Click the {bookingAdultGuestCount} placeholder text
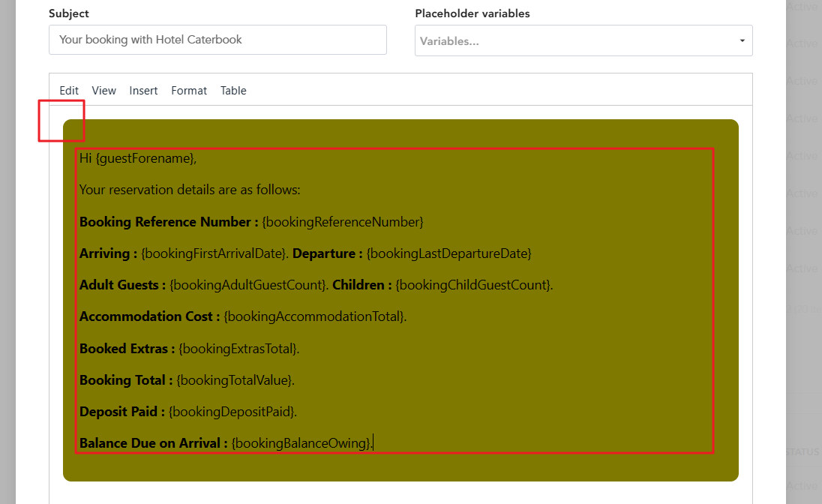822x504 pixels. click(248, 285)
